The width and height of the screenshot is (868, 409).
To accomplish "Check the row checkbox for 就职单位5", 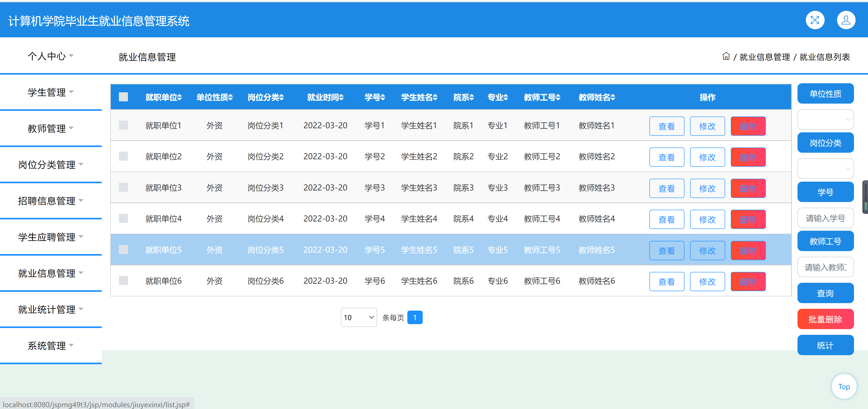I will [x=123, y=250].
